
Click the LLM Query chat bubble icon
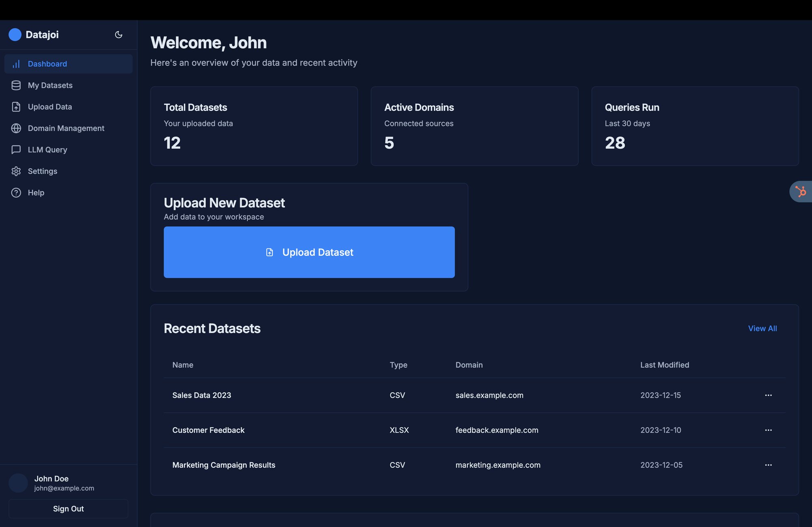click(16, 150)
